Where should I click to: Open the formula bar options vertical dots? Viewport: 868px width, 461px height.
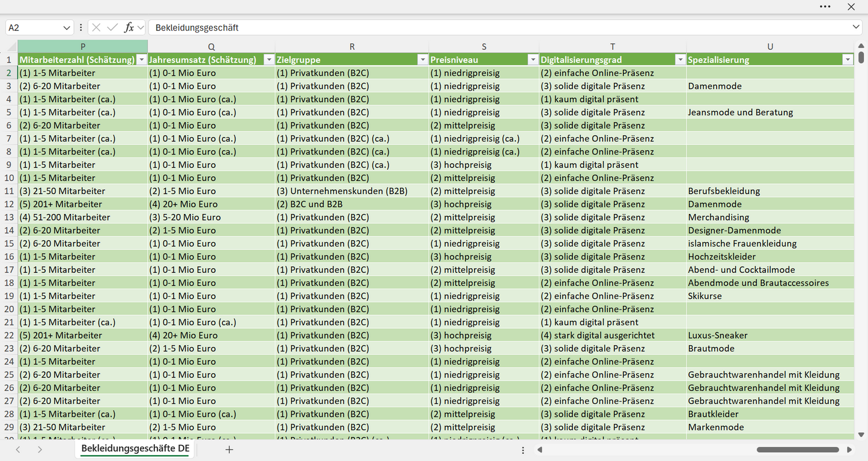point(80,28)
